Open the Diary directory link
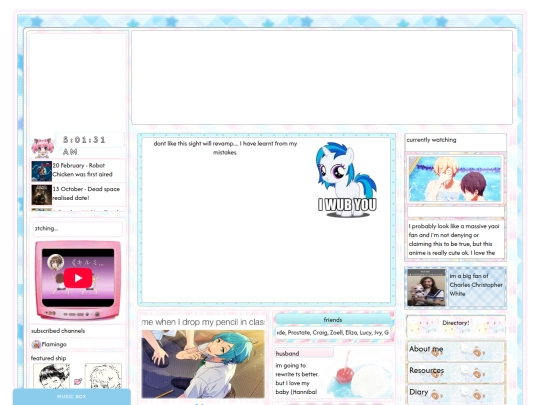 pos(456,394)
